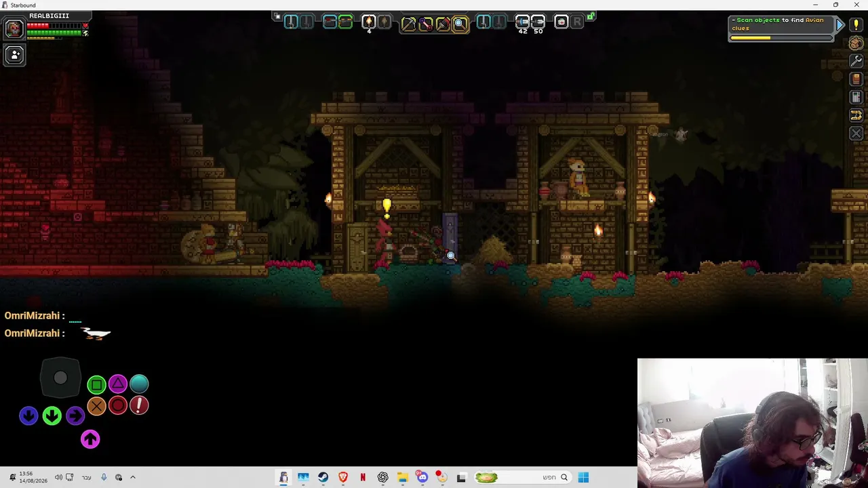
Task: Click the purple right arrow button
Action: click(x=75, y=415)
